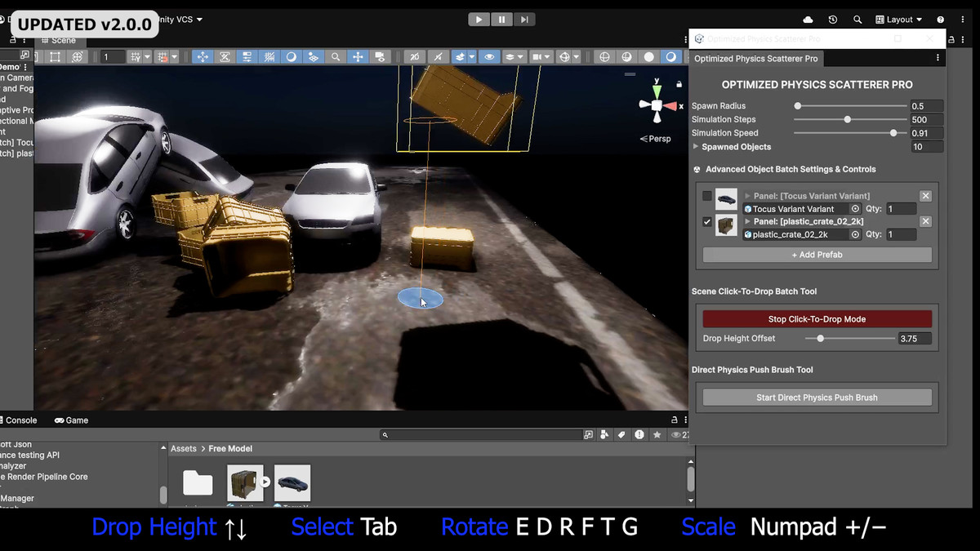Open the Unity VCS dropdown
This screenshot has width=980, height=551.
tap(180, 19)
